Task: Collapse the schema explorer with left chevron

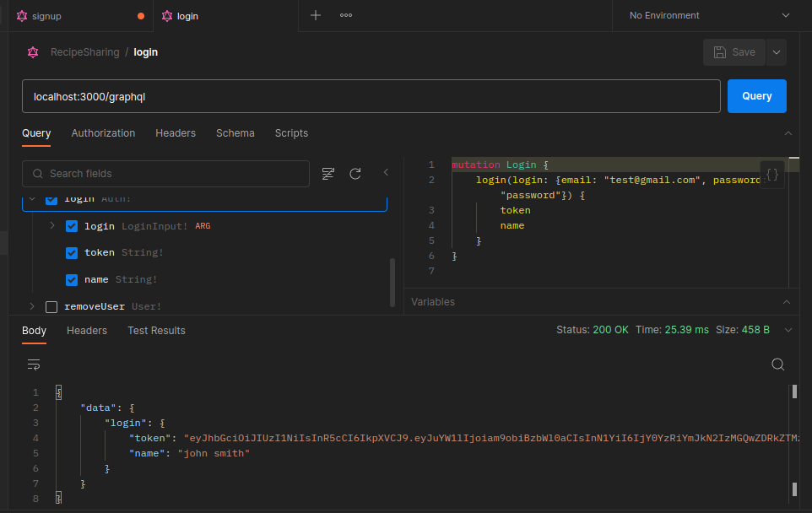Action: pyautogui.click(x=387, y=172)
